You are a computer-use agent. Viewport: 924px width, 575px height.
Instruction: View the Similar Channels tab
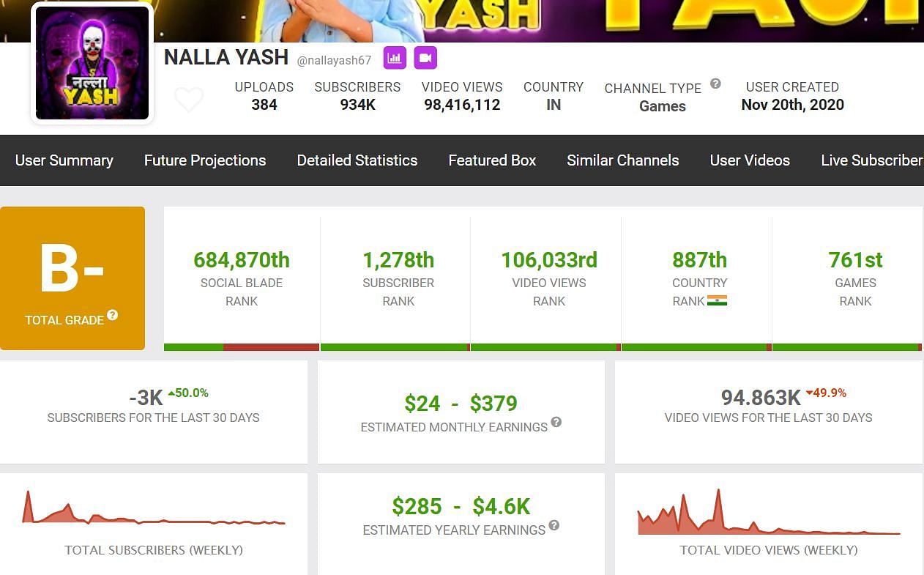pyautogui.click(x=623, y=160)
